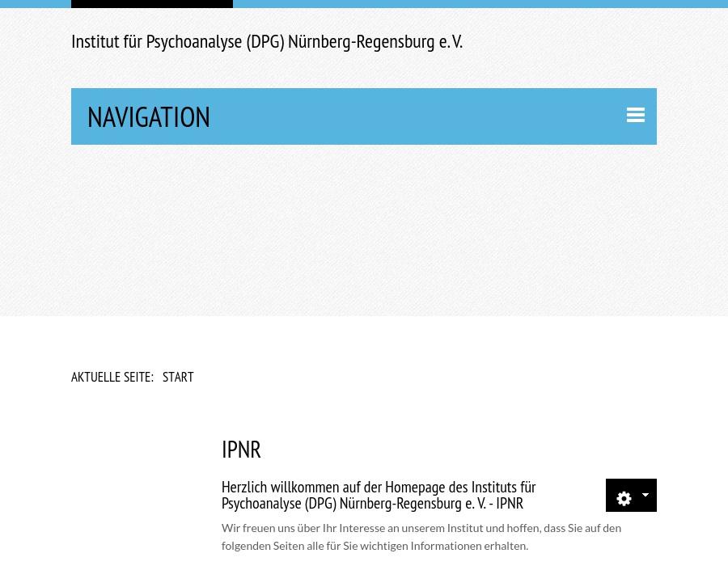Click the site title Institut für Psychoanalyse
This screenshot has width=728, height=566.
click(x=267, y=41)
